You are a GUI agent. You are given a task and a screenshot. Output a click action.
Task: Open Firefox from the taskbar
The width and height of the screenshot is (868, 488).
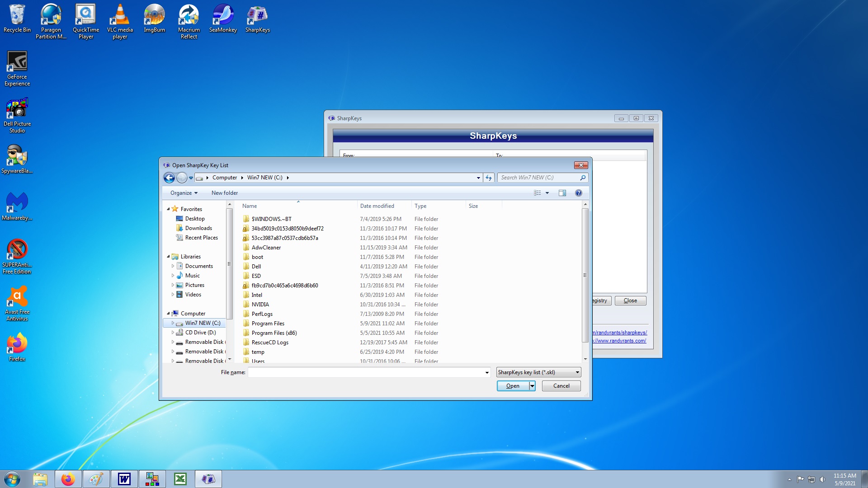point(68,479)
